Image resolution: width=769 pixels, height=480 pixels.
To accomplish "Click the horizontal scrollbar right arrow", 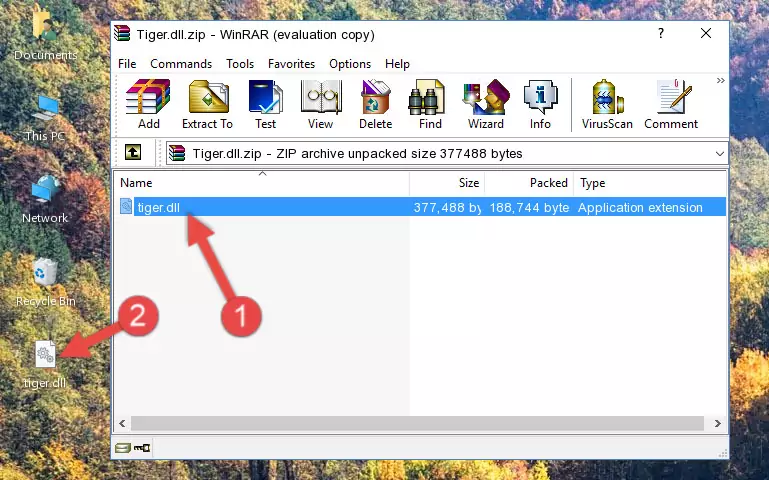I will point(718,423).
